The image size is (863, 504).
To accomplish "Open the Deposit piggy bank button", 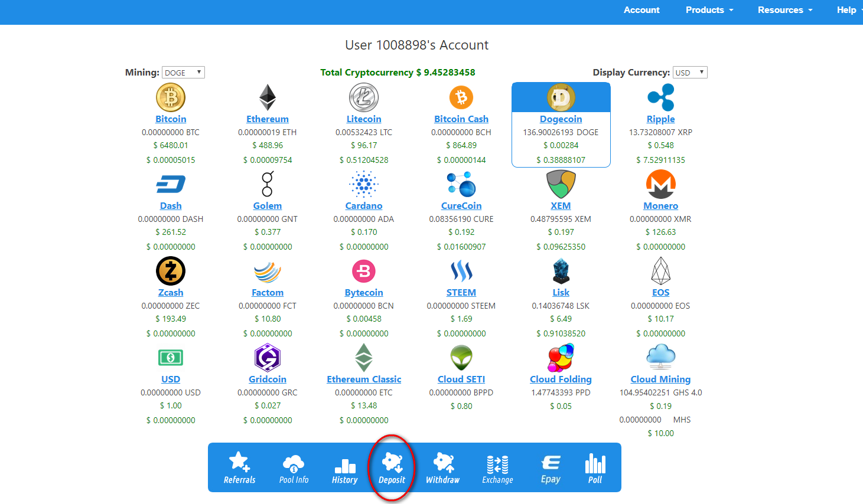I will (x=392, y=468).
